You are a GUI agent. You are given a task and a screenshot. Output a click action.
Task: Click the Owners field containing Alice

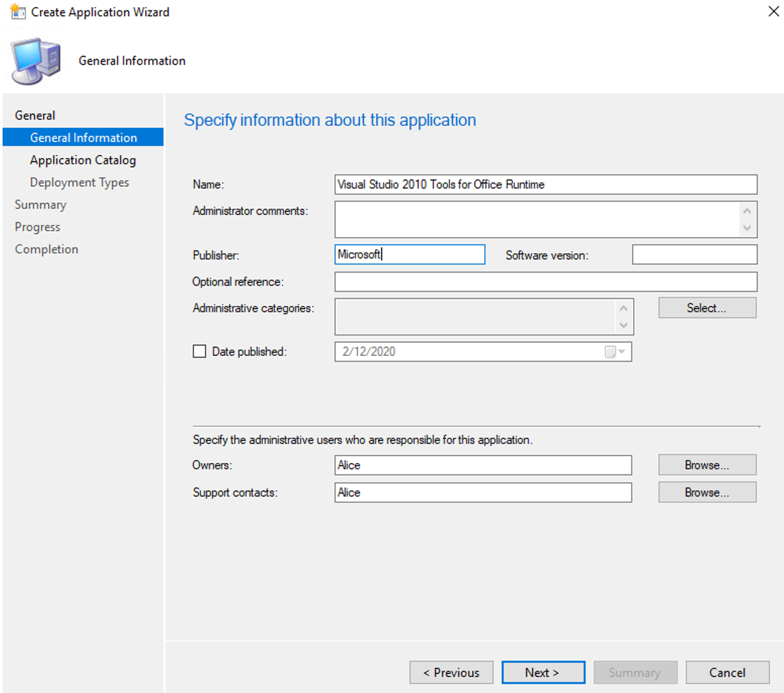483,465
